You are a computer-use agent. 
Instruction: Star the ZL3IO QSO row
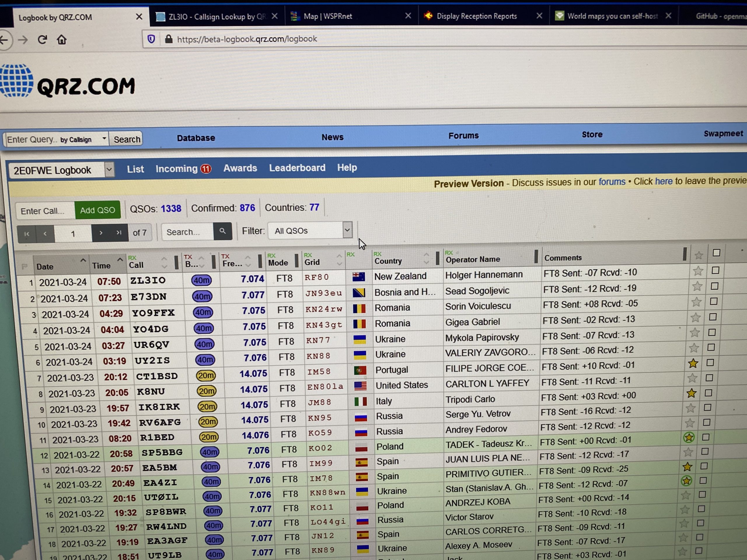(698, 271)
